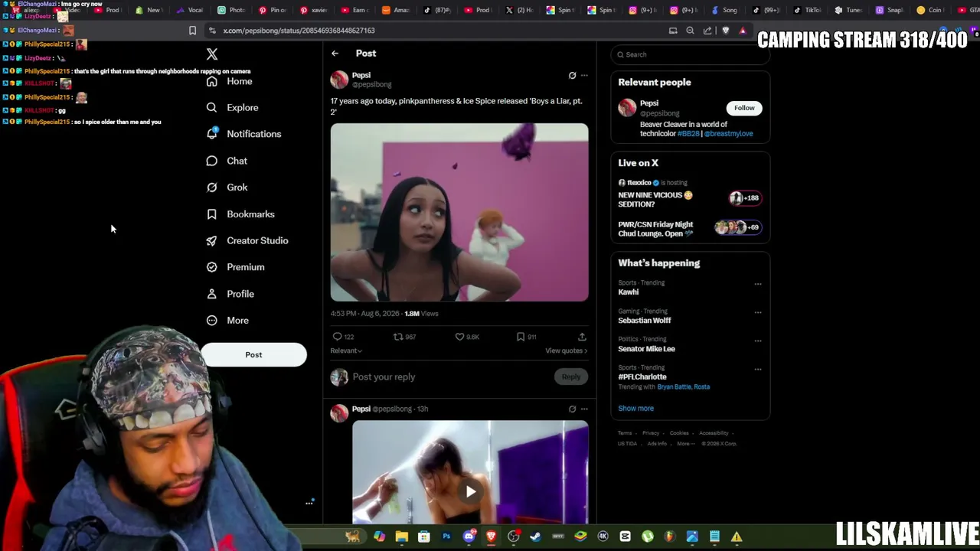Switch to the Tunes browser tab
980x551 pixels.
pos(848,10)
